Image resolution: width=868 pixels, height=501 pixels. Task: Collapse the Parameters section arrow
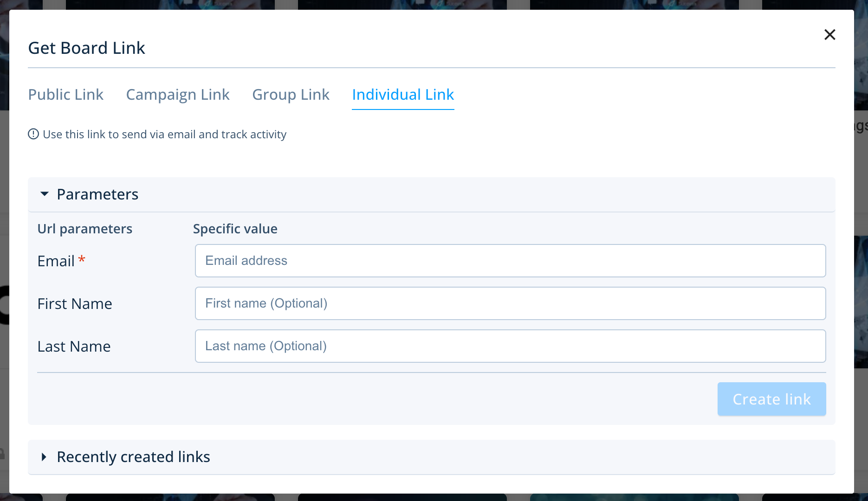45,194
